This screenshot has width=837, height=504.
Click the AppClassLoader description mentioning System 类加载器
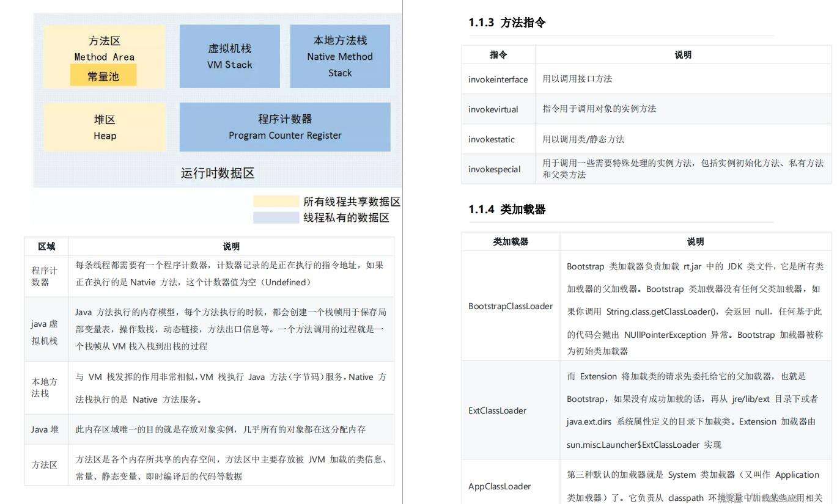(x=694, y=486)
